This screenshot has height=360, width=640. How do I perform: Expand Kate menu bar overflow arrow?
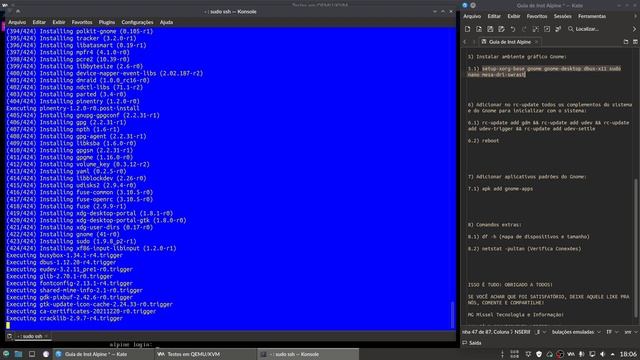pos(635,16)
